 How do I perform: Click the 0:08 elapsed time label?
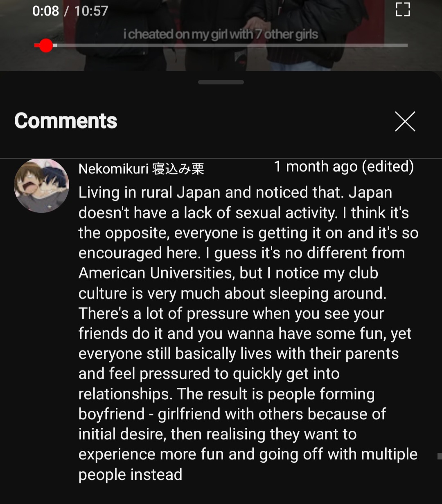point(45,11)
